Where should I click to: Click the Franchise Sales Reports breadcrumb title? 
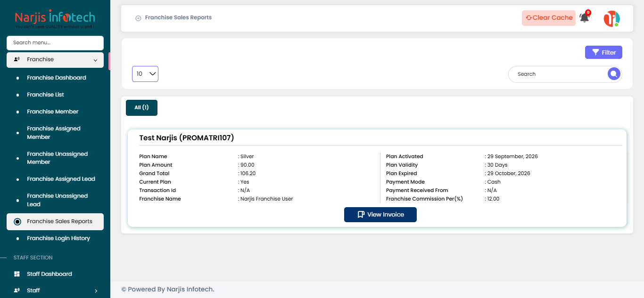tap(178, 18)
